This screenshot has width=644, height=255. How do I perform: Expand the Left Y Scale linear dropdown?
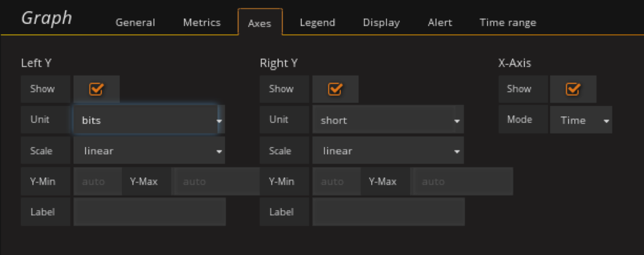tap(149, 151)
